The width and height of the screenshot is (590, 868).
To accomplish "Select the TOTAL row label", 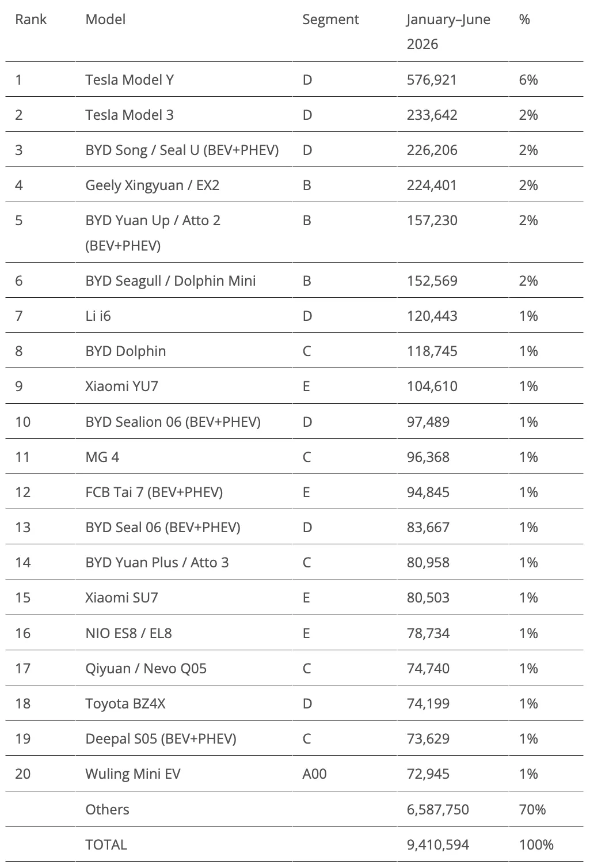I will click(106, 844).
